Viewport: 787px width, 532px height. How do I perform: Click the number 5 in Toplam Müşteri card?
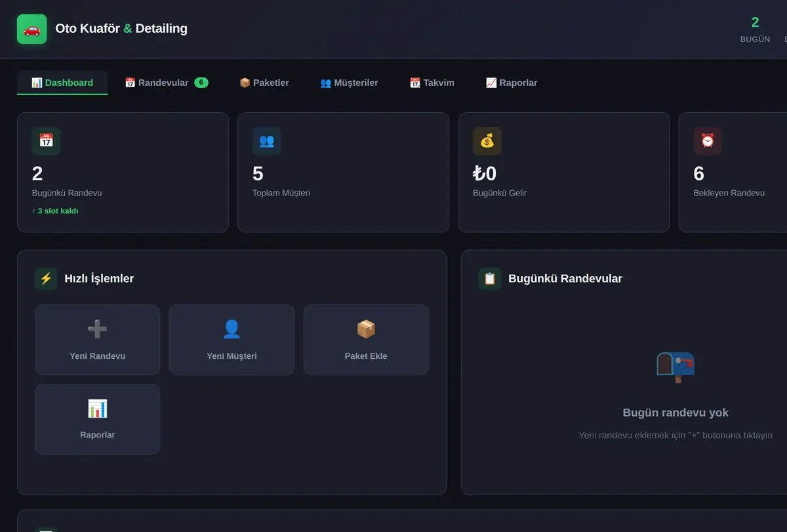pos(258,173)
